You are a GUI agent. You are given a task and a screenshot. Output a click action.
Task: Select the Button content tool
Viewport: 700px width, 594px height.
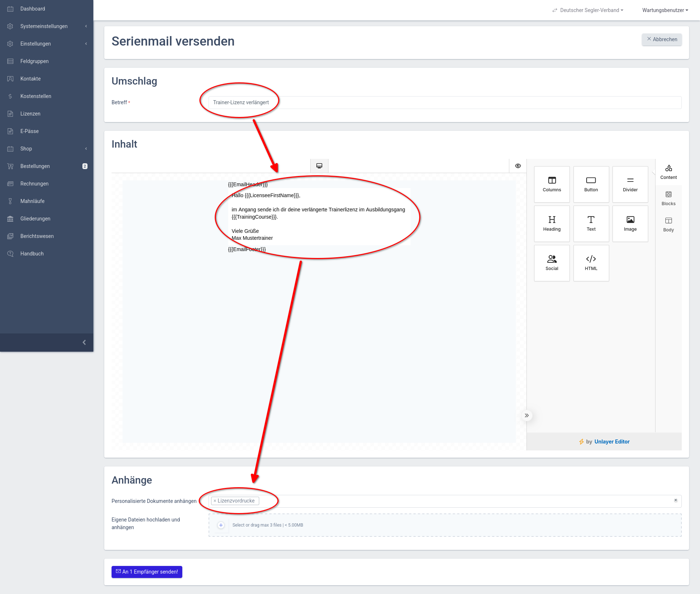(x=591, y=184)
